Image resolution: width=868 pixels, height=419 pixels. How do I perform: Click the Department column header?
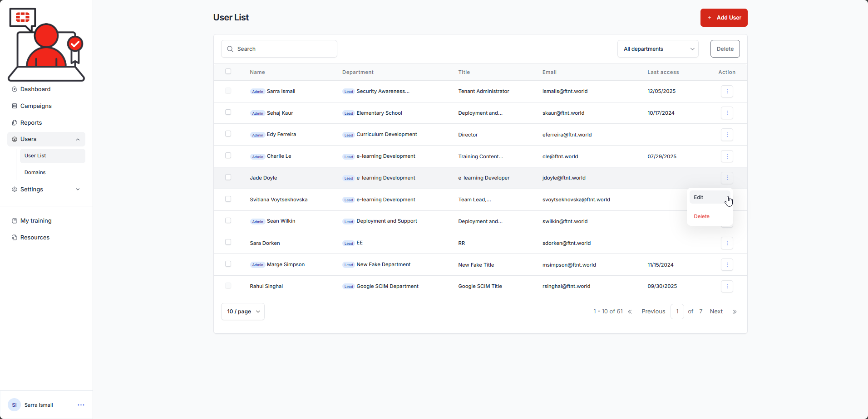pyautogui.click(x=358, y=72)
